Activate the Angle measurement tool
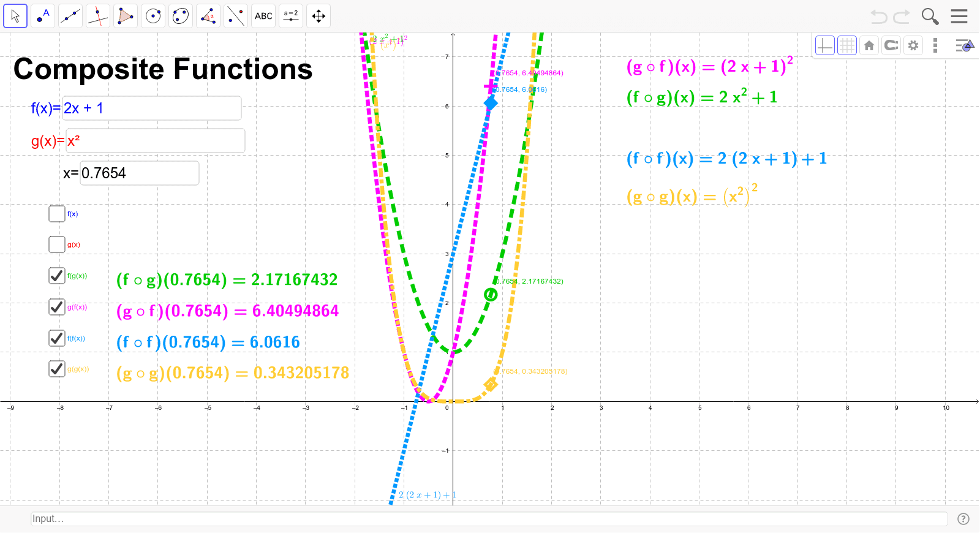980x533 pixels. coord(208,16)
